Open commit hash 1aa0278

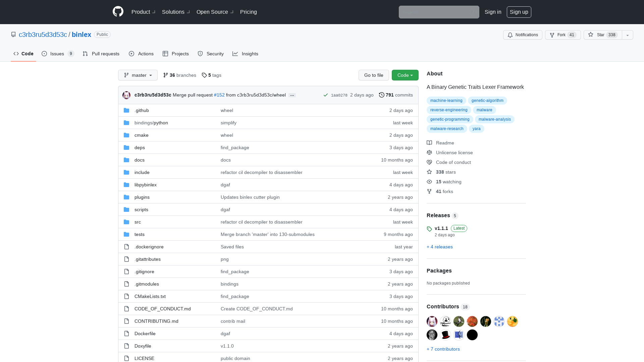pyautogui.click(x=339, y=95)
